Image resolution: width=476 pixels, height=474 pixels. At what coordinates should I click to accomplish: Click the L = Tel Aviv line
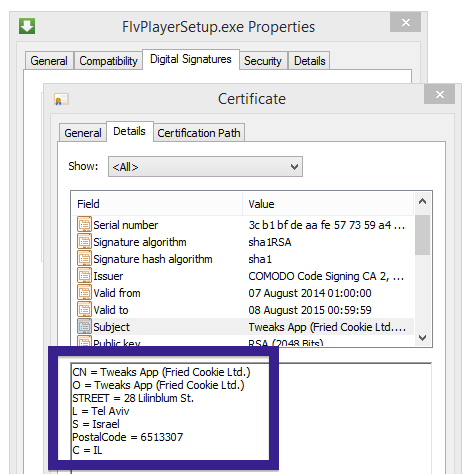pyautogui.click(x=101, y=411)
